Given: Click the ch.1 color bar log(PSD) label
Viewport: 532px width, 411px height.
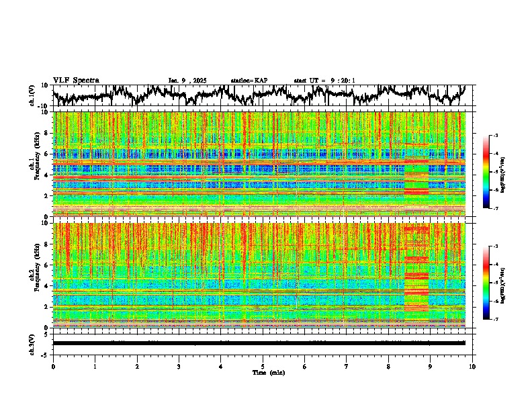Looking at the screenshot, I should (x=503, y=175).
